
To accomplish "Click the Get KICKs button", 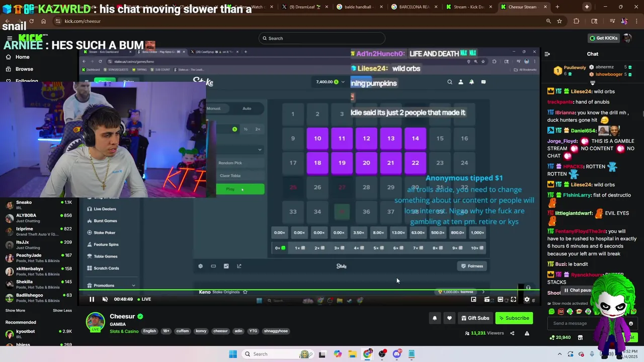I will [603, 38].
